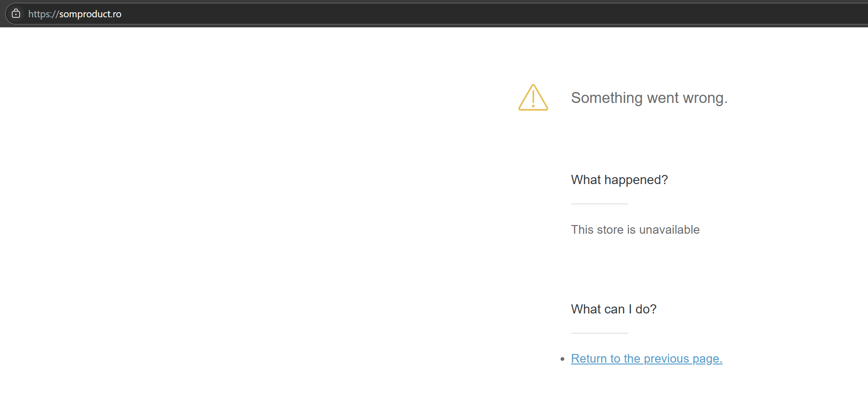
Task: Focus the address bar showing somproduct.ro
Action: [437, 14]
